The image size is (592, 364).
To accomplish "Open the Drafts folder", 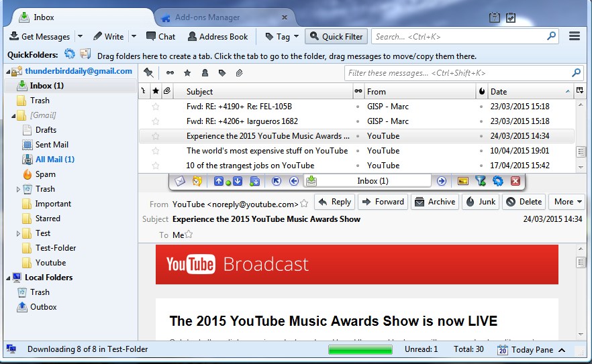I will point(46,130).
